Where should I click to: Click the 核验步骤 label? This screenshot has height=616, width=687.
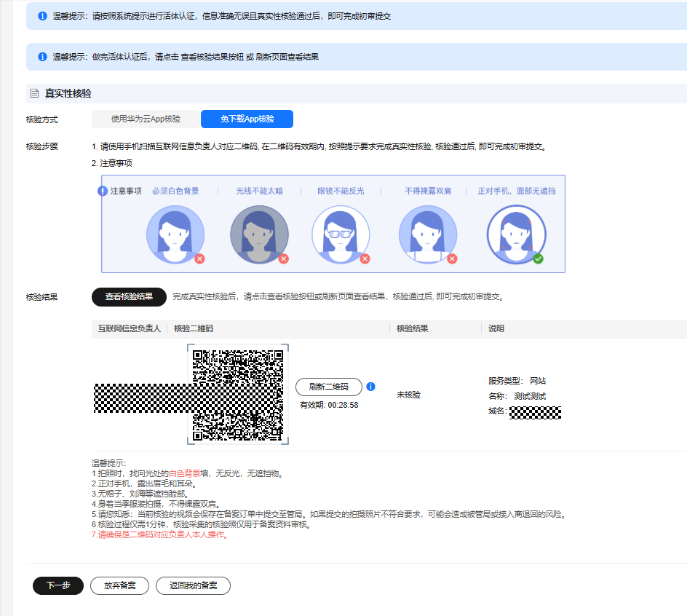pyautogui.click(x=41, y=146)
